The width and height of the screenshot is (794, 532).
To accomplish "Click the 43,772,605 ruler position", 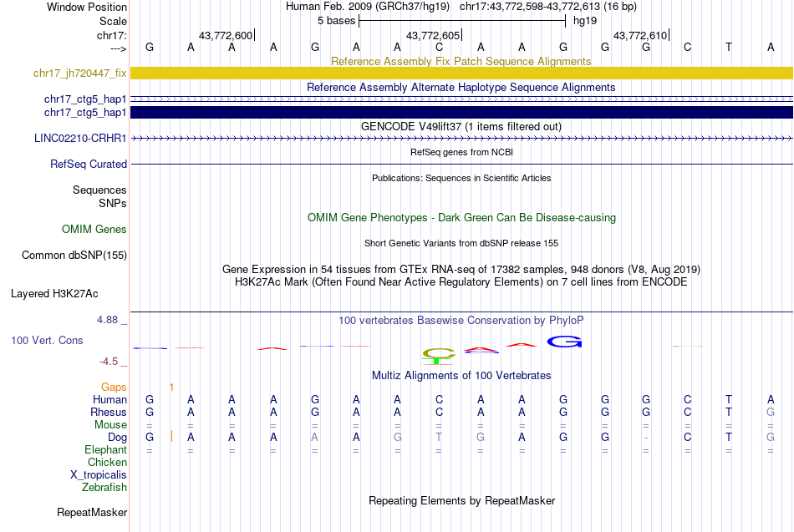I will pyautogui.click(x=433, y=35).
